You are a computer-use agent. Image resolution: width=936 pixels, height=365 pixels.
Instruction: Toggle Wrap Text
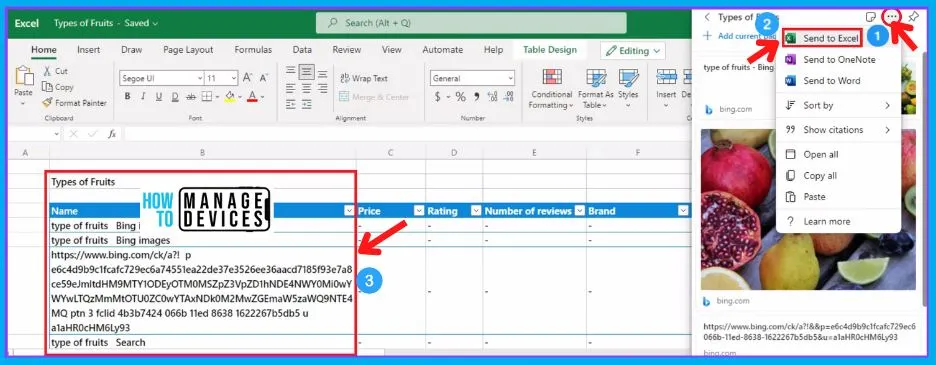364,78
